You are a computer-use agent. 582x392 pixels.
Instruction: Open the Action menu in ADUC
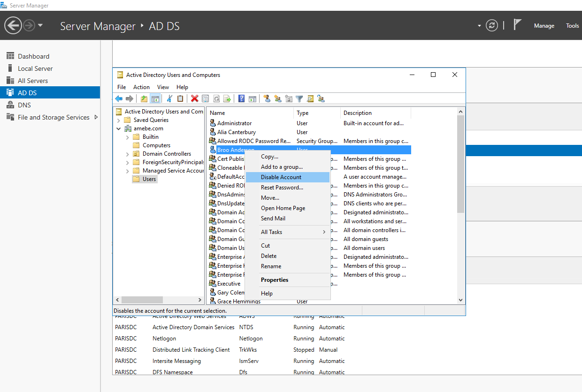141,87
